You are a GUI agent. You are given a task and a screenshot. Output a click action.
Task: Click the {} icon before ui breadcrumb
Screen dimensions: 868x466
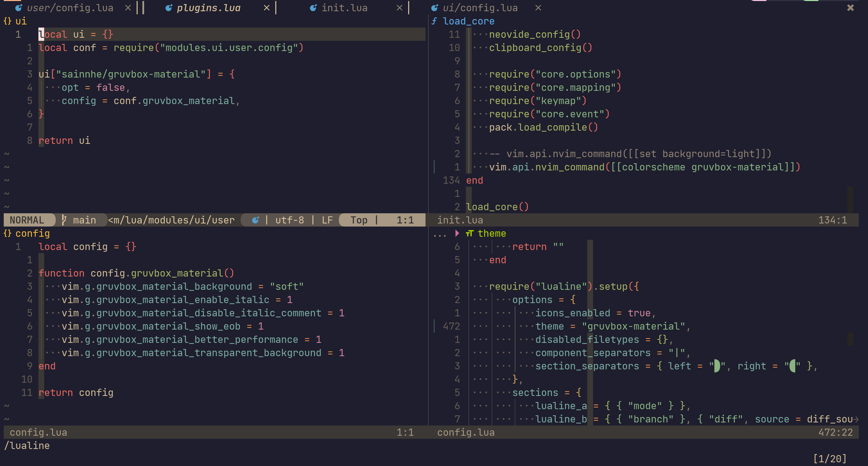click(x=7, y=21)
